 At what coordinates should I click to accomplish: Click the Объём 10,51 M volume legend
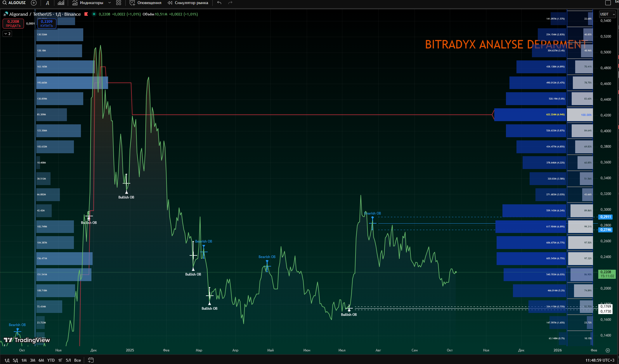pyautogui.click(x=155, y=14)
